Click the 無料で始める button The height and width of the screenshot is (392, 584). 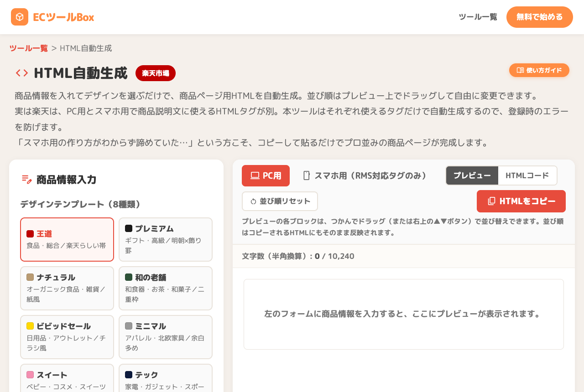540,17
